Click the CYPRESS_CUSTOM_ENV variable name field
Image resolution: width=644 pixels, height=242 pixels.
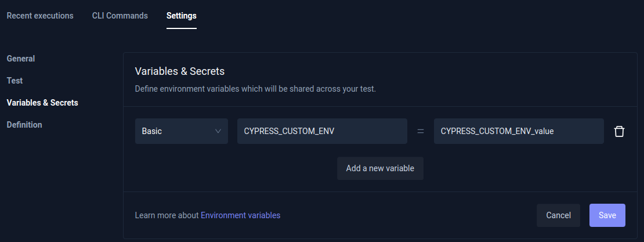[322, 131]
